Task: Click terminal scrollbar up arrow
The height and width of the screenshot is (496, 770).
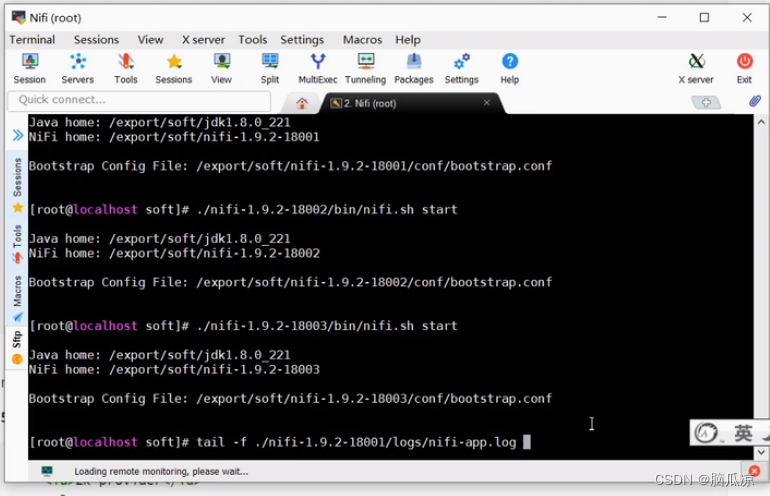Action: click(x=761, y=121)
